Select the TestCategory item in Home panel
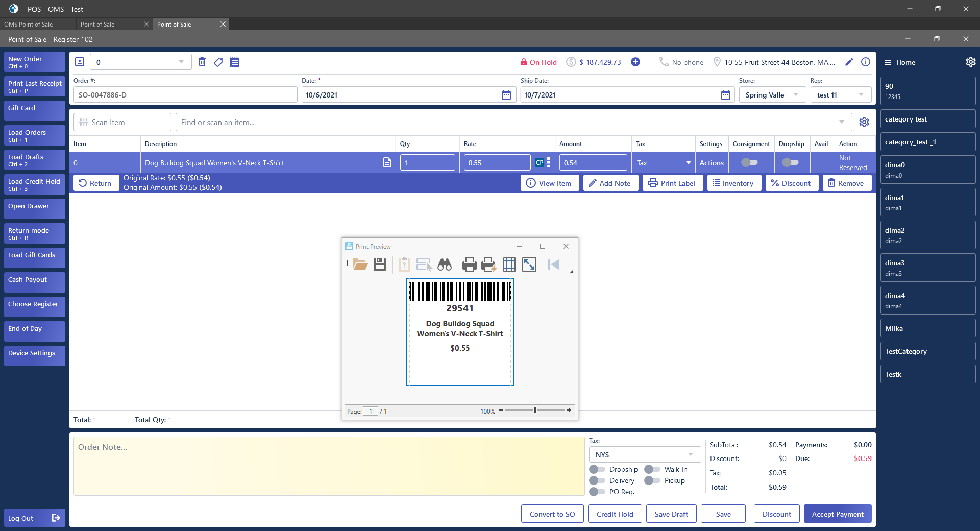 click(927, 351)
